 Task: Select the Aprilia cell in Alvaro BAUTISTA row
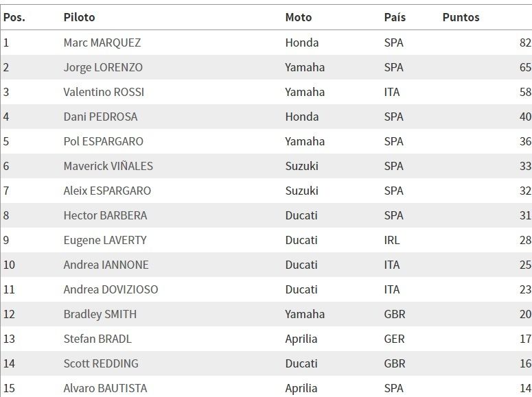301,389
